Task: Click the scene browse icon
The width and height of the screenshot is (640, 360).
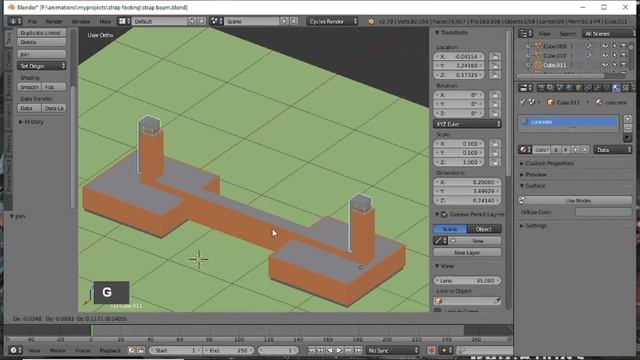Action: (216, 21)
